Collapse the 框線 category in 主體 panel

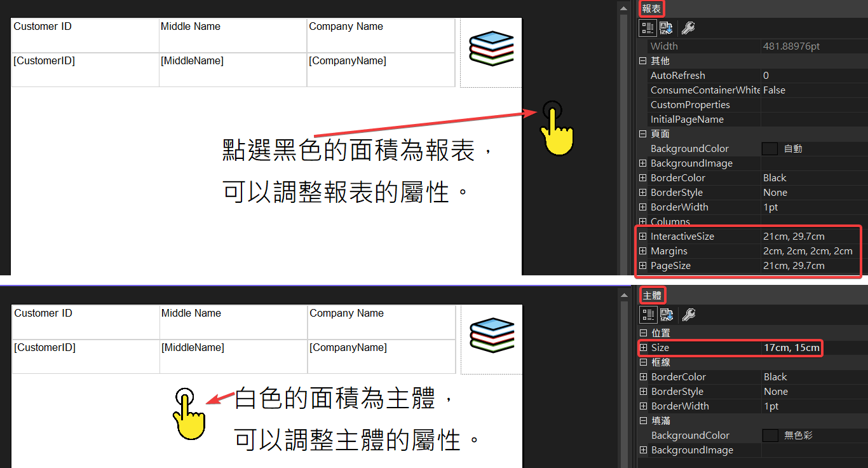643,362
